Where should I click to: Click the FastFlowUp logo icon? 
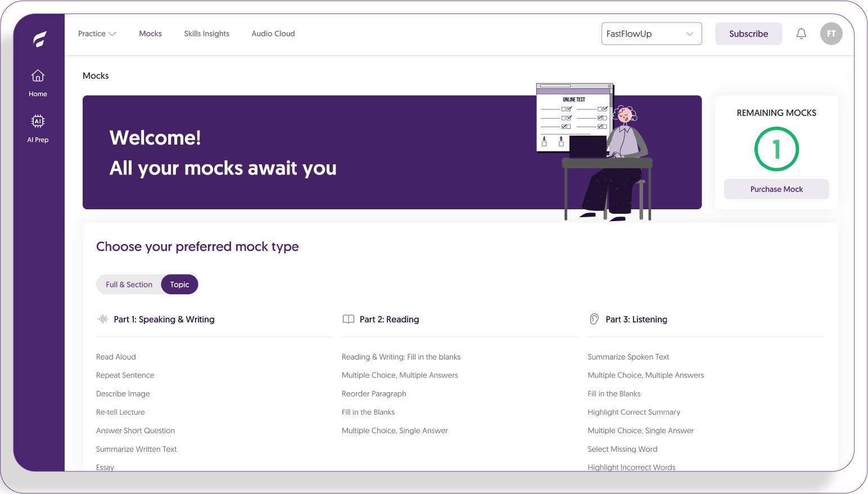tap(39, 39)
